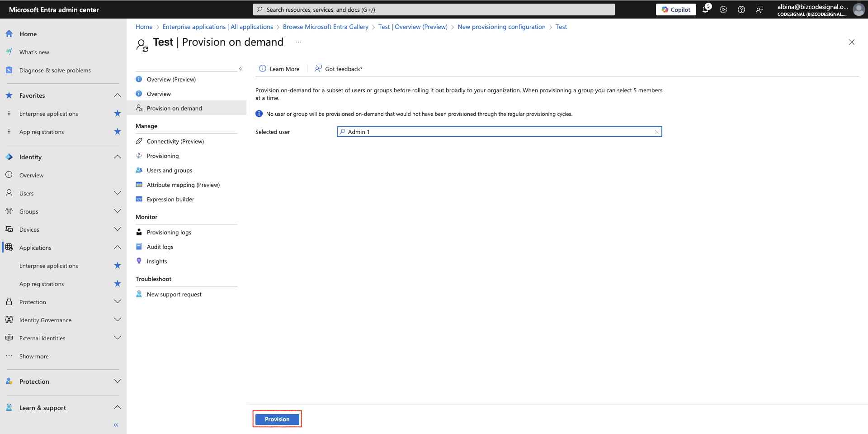Click the feedback person icon in header
The width and height of the screenshot is (868, 434).
pos(759,10)
